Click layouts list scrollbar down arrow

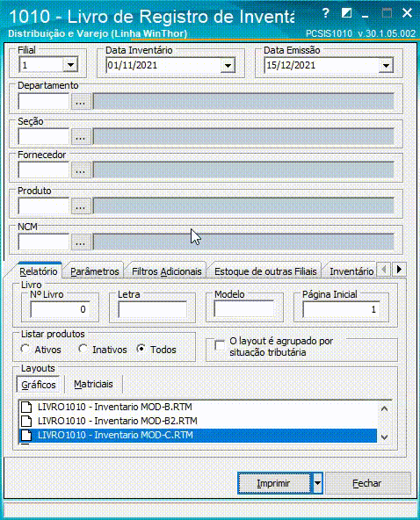(385, 437)
